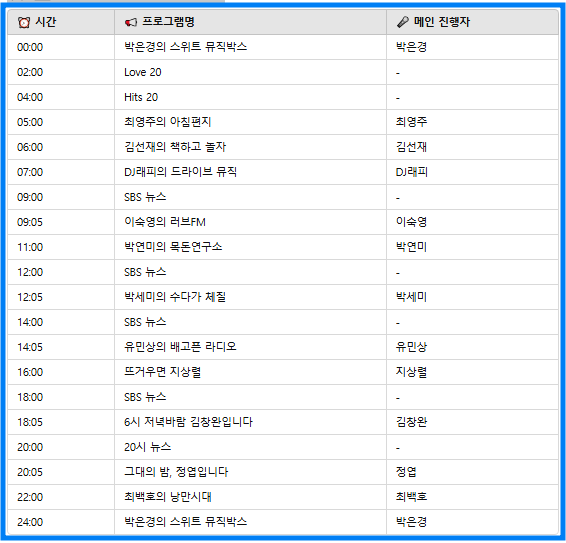Click the alarm clock icon in the header
566x543 pixels.
[24, 22]
